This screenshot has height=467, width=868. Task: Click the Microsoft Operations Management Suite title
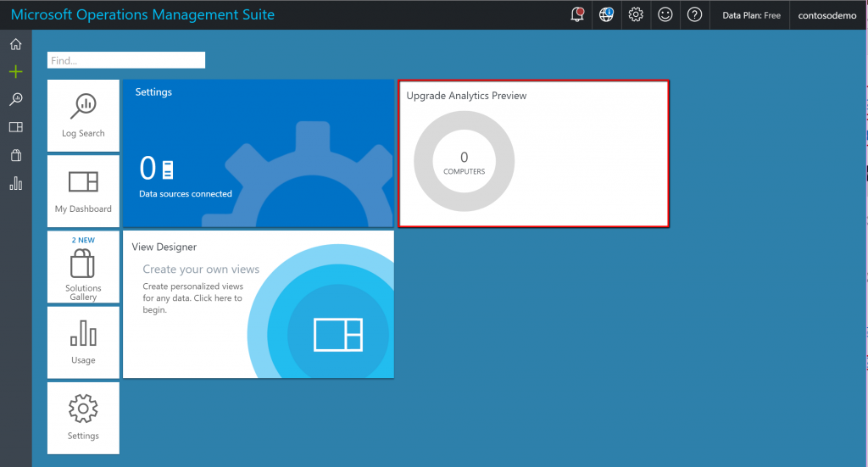tap(142, 15)
